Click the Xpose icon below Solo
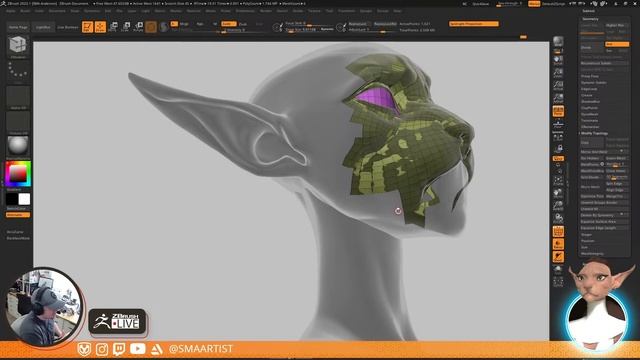 558,281
